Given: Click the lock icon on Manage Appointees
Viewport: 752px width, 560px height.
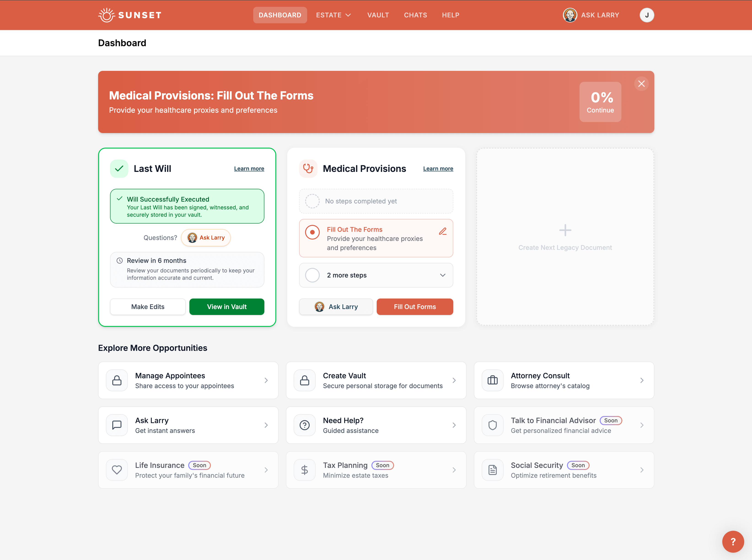Looking at the screenshot, I should [117, 380].
